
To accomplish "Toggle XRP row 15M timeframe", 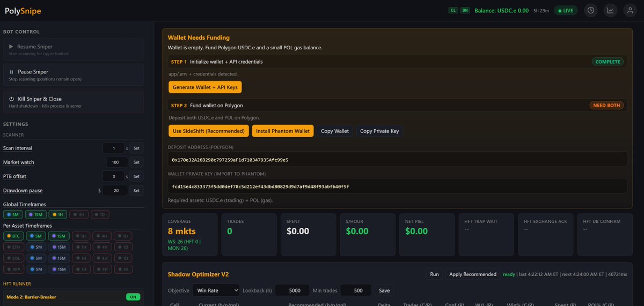I will 60,269.
